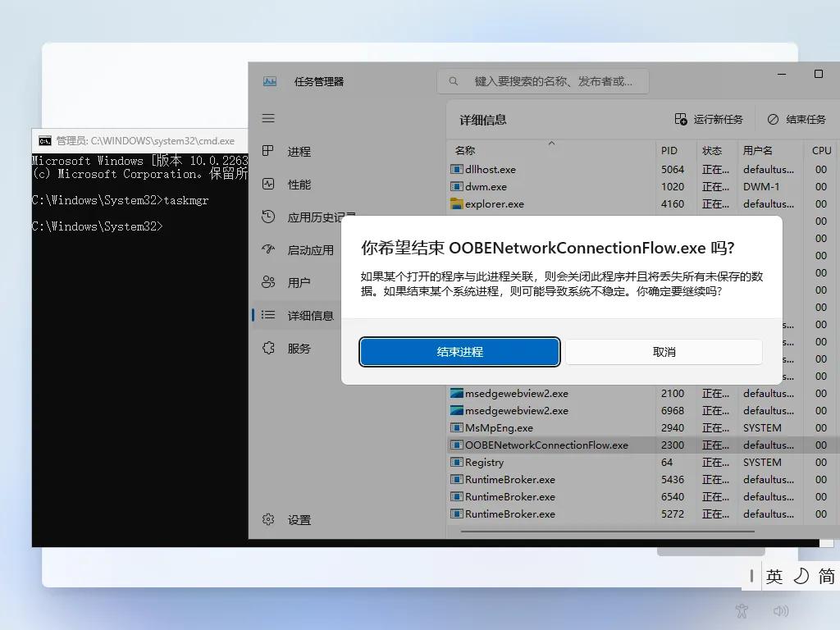This screenshot has height=630, width=840.
Task: Select the MsMpEng.exe process
Action: click(x=643, y=427)
